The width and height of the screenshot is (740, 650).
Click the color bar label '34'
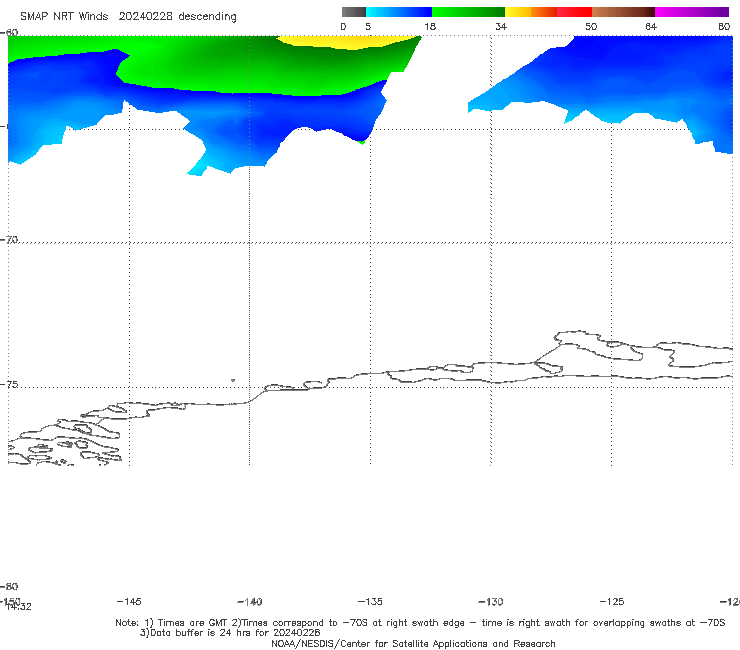pyautogui.click(x=501, y=26)
